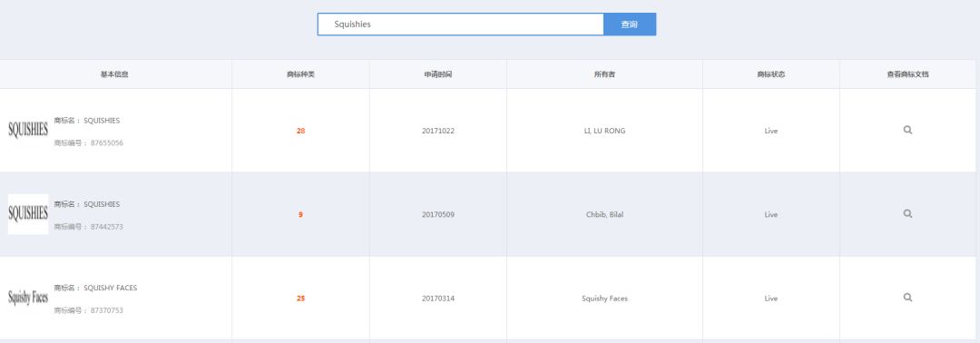View trademark document for SQUISHIES 87442573
Screen dimensions: 980x343
click(907, 213)
